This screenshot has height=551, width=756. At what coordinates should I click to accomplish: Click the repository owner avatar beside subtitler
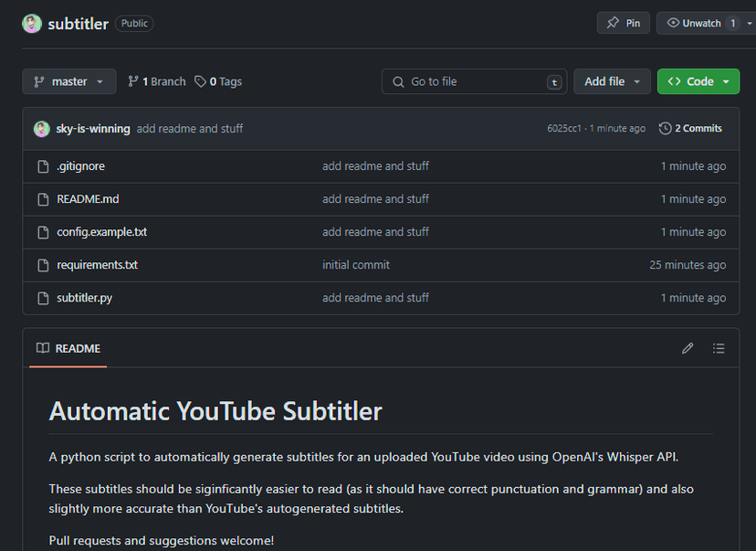[x=32, y=24]
